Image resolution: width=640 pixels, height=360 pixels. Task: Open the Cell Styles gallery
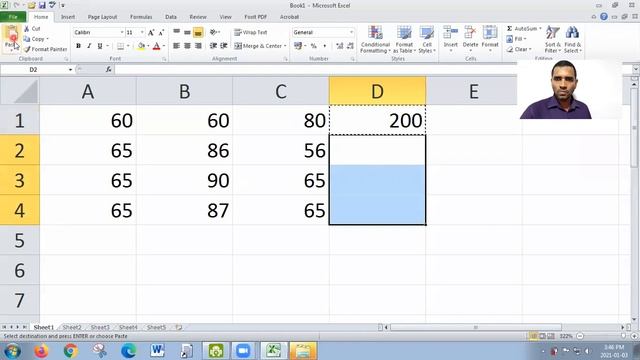427,39
